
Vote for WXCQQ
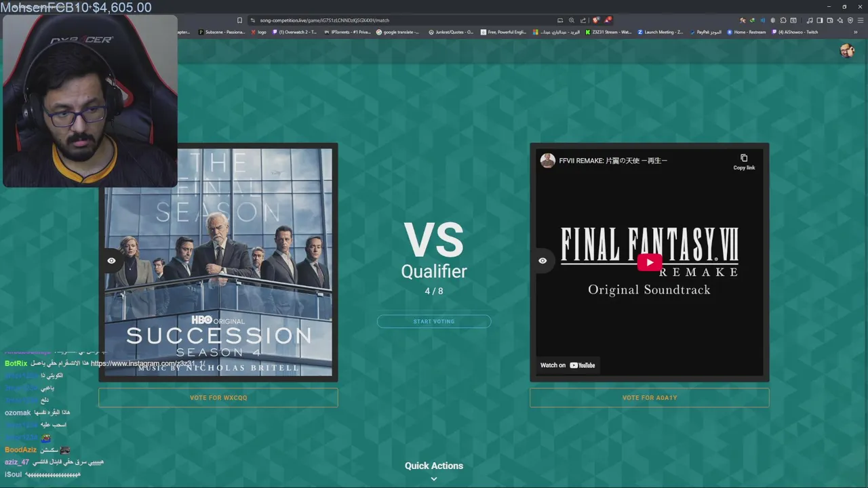(218, 398)
